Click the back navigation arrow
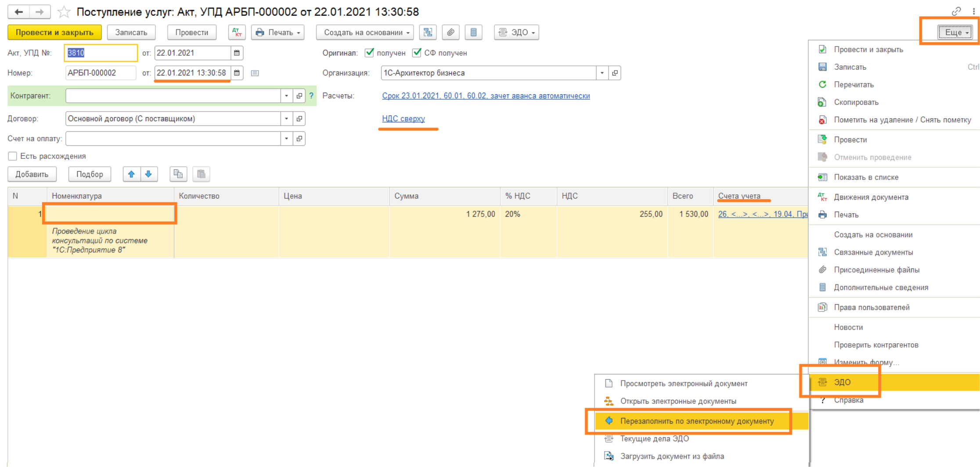The width and height of the screenshot is (980, 467). click(x=18, y=12)
